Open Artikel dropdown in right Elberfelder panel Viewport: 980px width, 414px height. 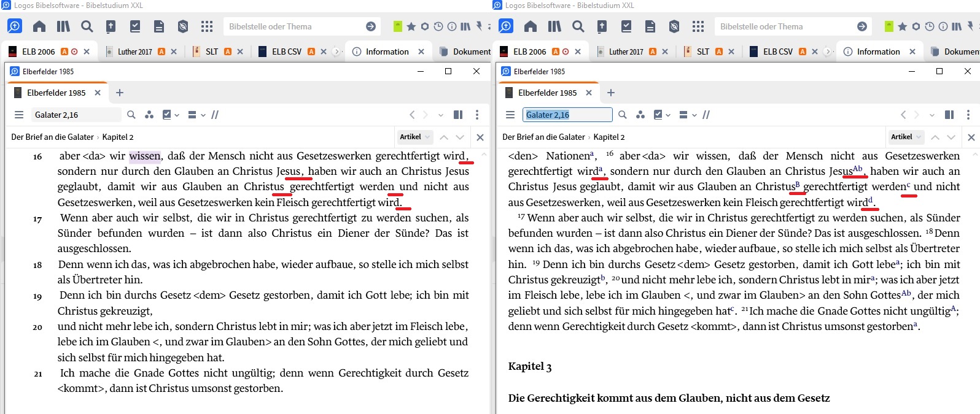[x=906, y=137]
